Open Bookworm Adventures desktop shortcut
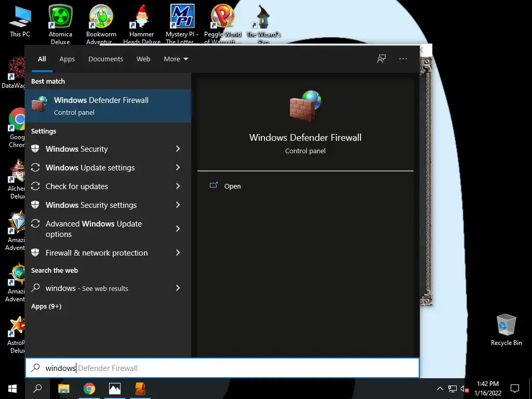Viewport: 532px width, 399px height. (101, 24)
